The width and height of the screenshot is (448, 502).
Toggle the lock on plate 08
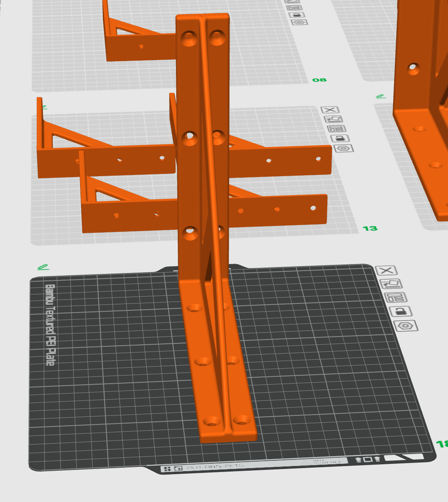(x=296, y=15)
